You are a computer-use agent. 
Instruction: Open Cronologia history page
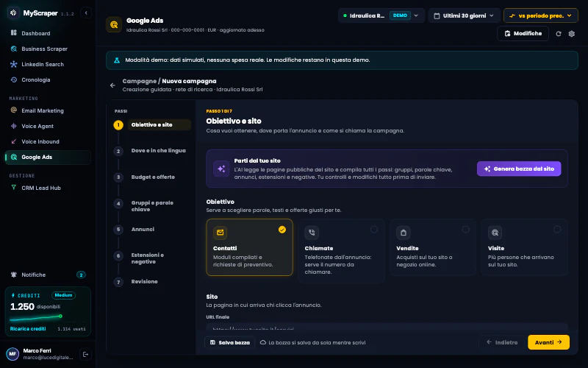tap(48, 79)
